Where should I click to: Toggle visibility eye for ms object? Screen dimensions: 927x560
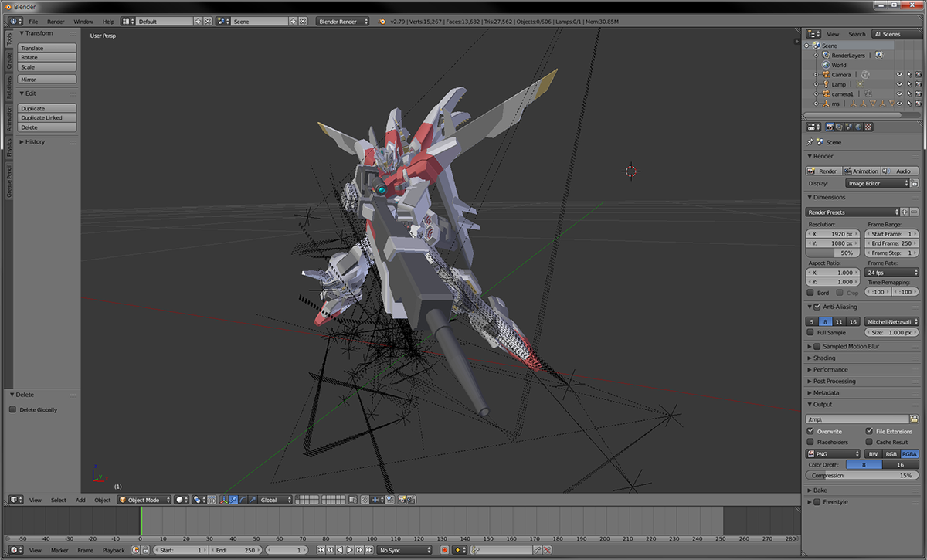point(899,103)
